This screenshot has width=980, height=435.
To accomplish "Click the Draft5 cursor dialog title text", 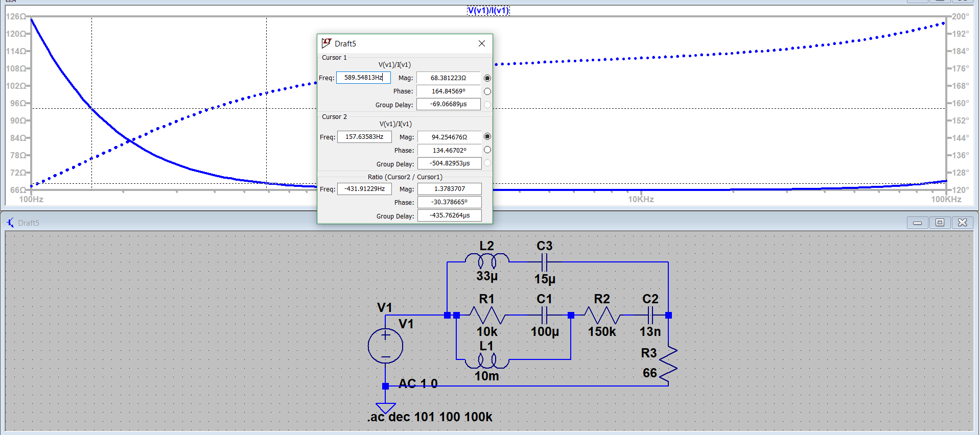I will 345,44.
